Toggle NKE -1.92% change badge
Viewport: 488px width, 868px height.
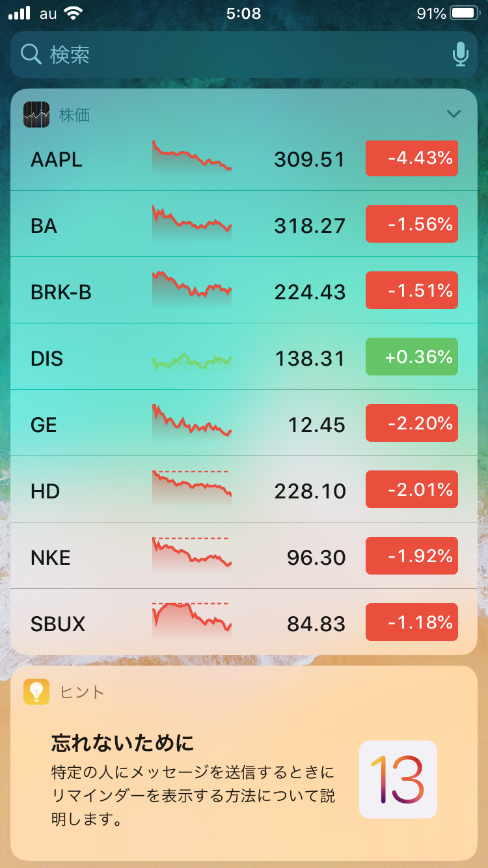click(x=411, y=556)
